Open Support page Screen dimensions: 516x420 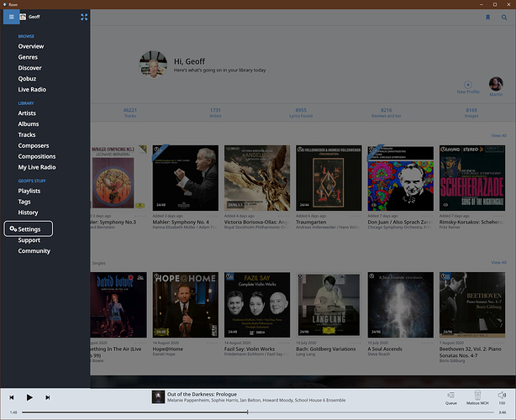tap(29, 240)
